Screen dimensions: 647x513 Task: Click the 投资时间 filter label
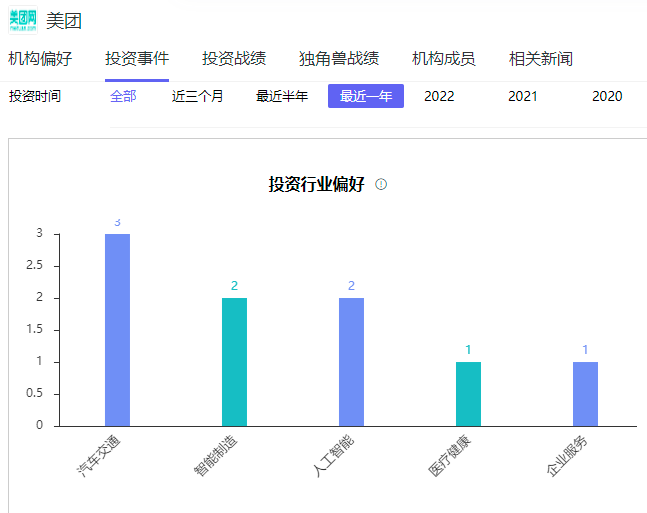tap(35, 96)
